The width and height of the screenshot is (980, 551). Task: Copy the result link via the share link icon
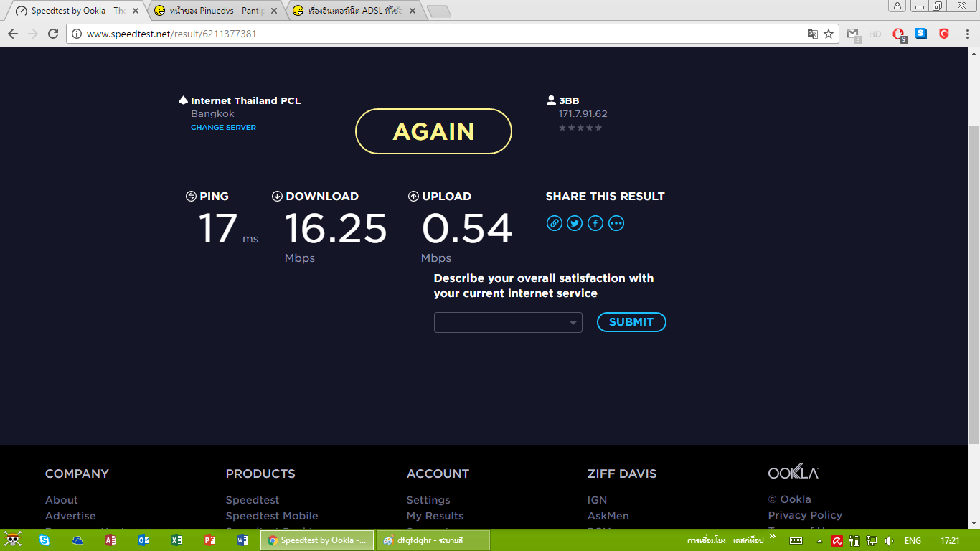[x=554, y=223]
